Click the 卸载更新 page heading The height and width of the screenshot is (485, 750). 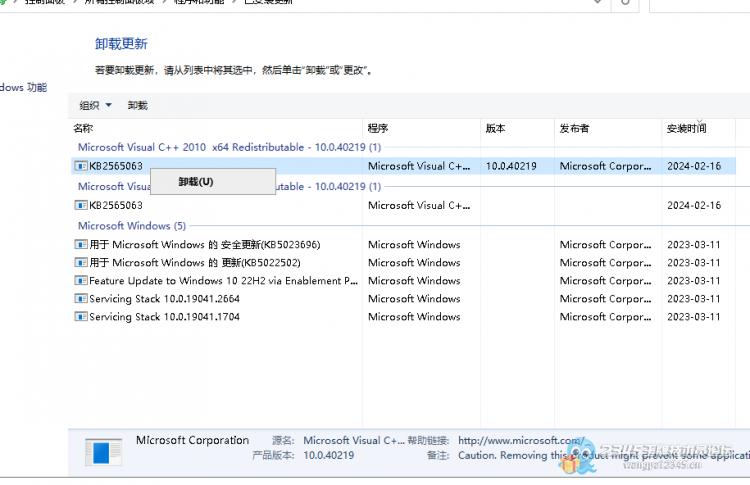[121, 44]
